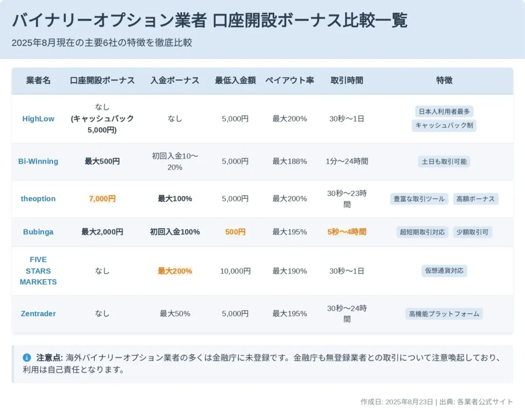Select the キャッシュバック制 feature tag
The height and width of the screenshot is (420, 525).
(444, 126)
